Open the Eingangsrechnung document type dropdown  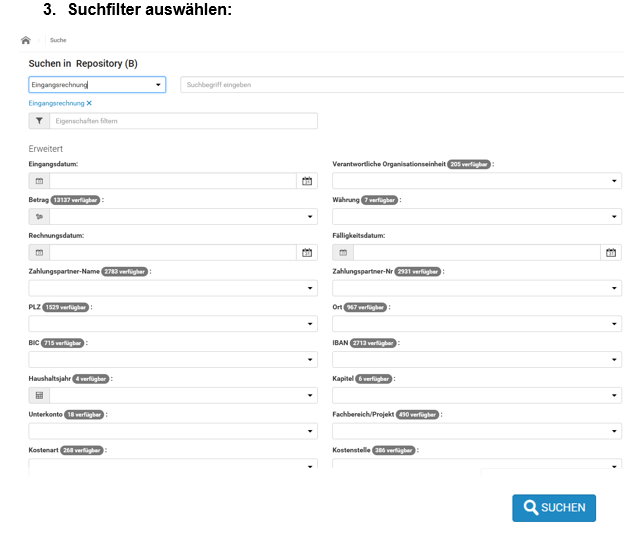click(159, 85)
